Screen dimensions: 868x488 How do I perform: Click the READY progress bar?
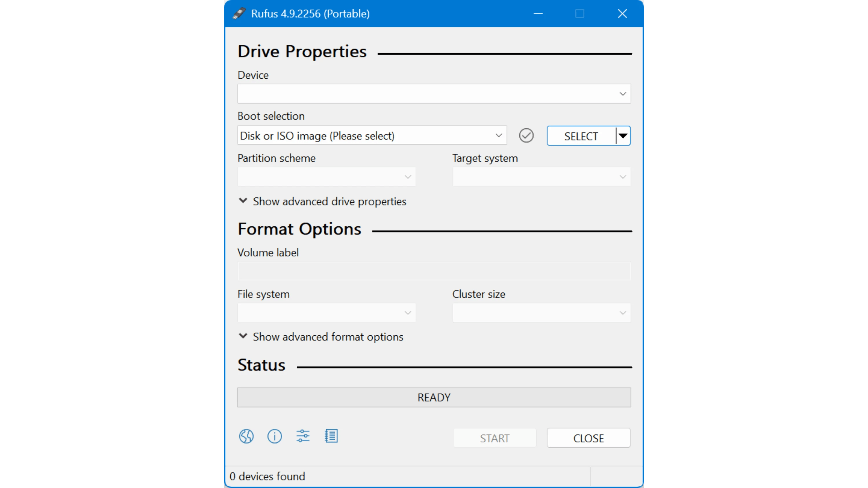pyautogui.click(x=434, y=398)
